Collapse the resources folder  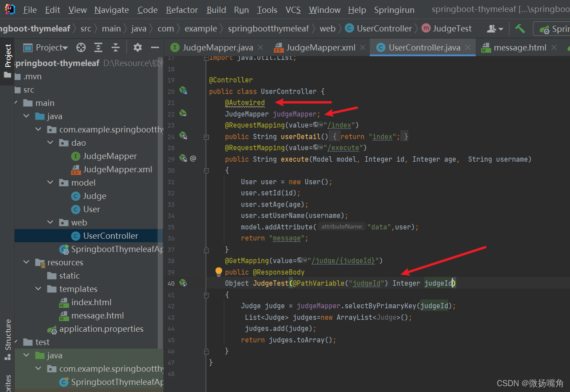tap(27, 262)
